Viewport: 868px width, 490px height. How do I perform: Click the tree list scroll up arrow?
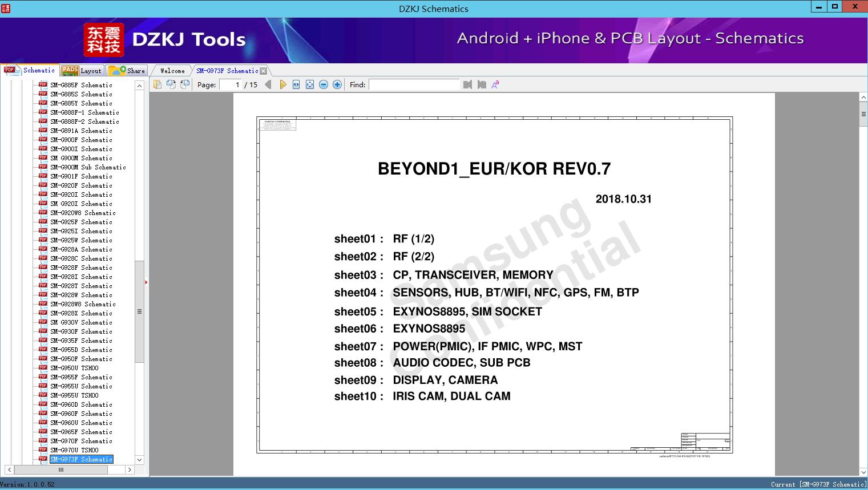139,86
